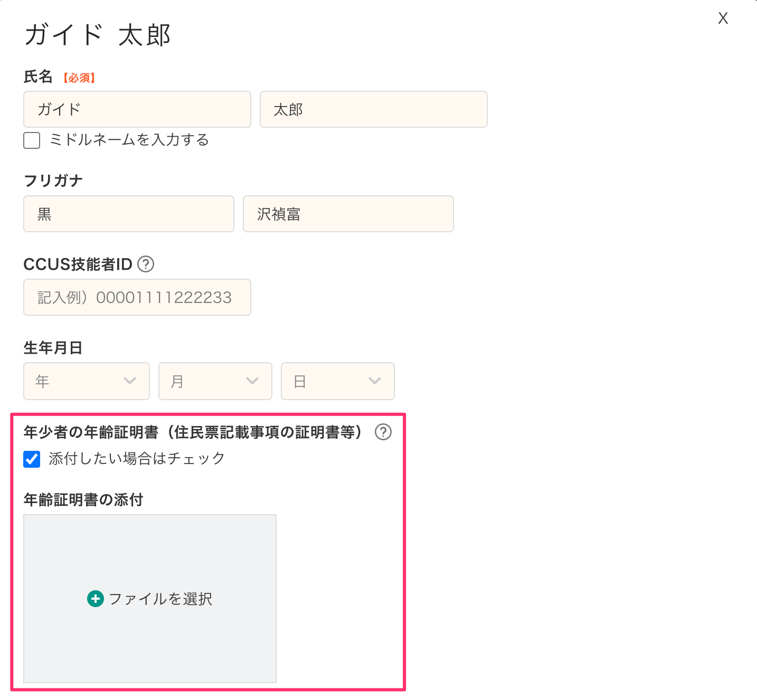Click the ファイルを選択 text link
Image resolution: width=757 pixels, height=700 pixels.
(x=160, y=599)
